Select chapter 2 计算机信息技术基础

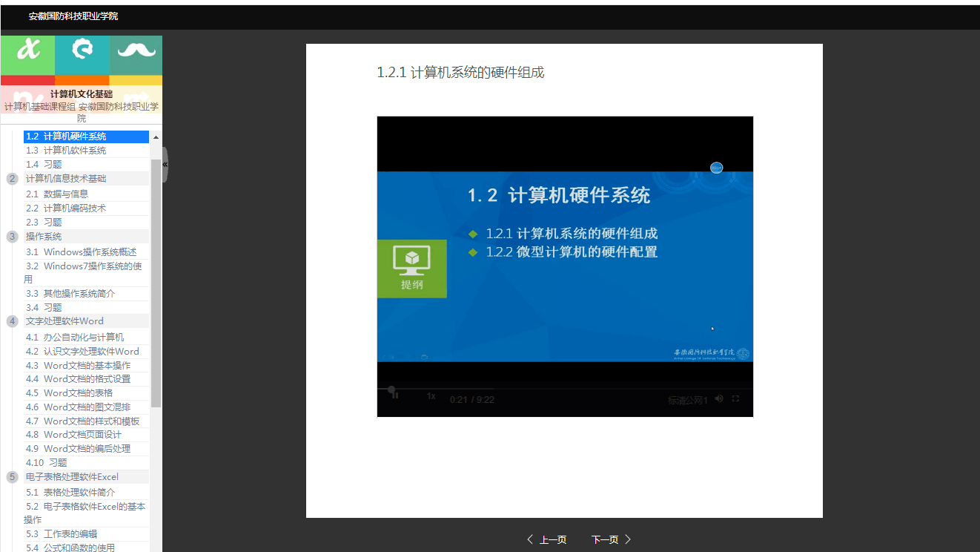pos(66,179)
